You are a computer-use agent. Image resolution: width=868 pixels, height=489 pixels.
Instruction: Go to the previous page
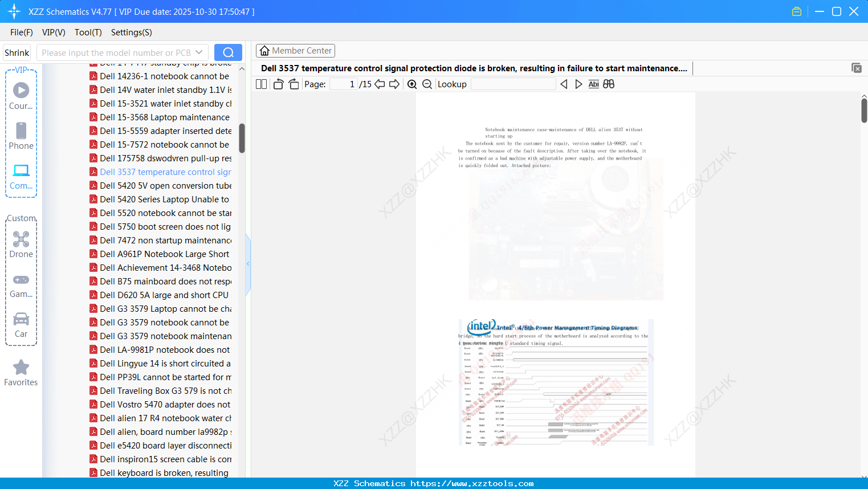(x=380, y=84)
